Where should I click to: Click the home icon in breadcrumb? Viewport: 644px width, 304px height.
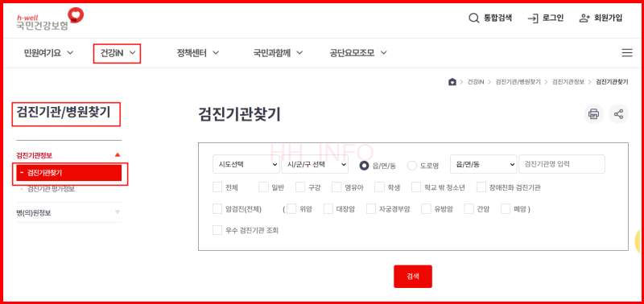452,82
